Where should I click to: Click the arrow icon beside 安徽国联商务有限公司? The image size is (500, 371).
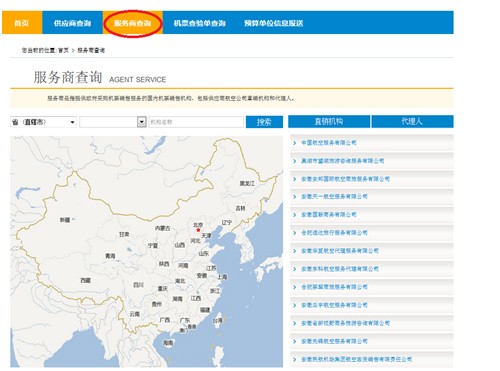click(295, 215)
